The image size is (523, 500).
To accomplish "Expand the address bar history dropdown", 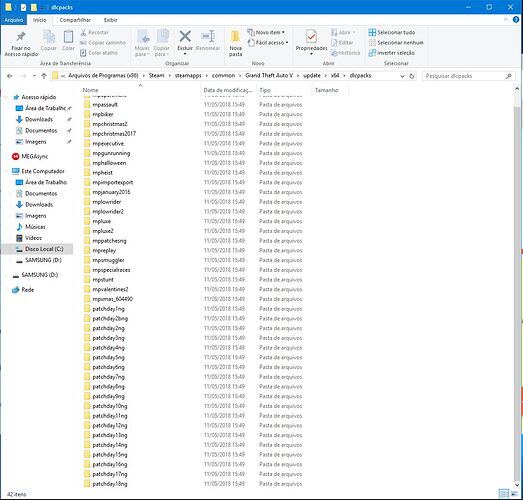I will (402, 76).
